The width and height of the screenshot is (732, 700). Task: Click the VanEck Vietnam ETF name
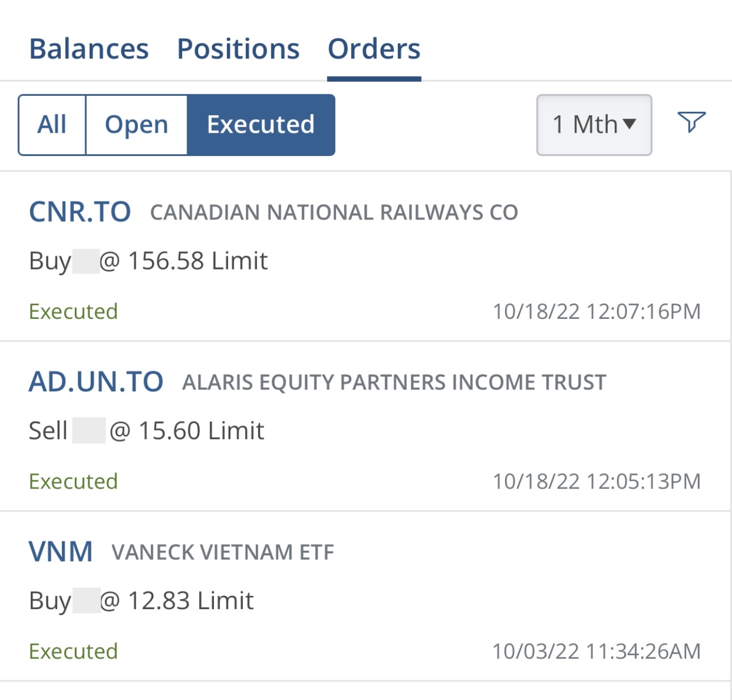222,552
